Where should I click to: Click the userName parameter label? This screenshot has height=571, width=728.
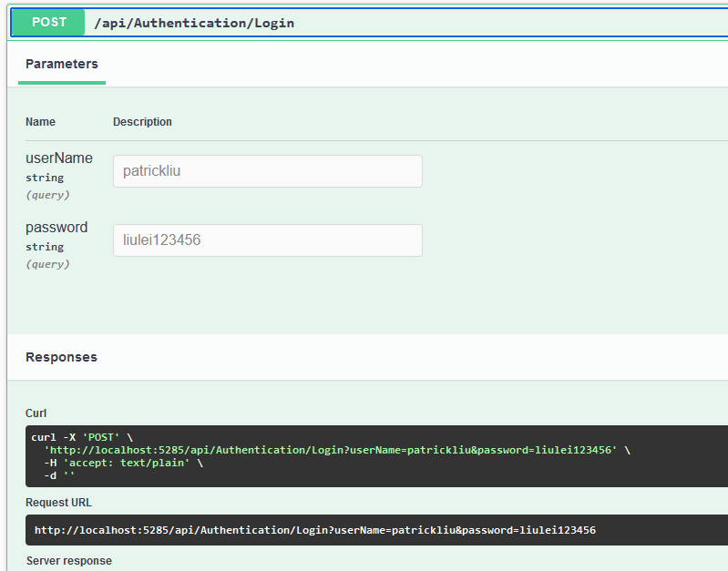59,158
